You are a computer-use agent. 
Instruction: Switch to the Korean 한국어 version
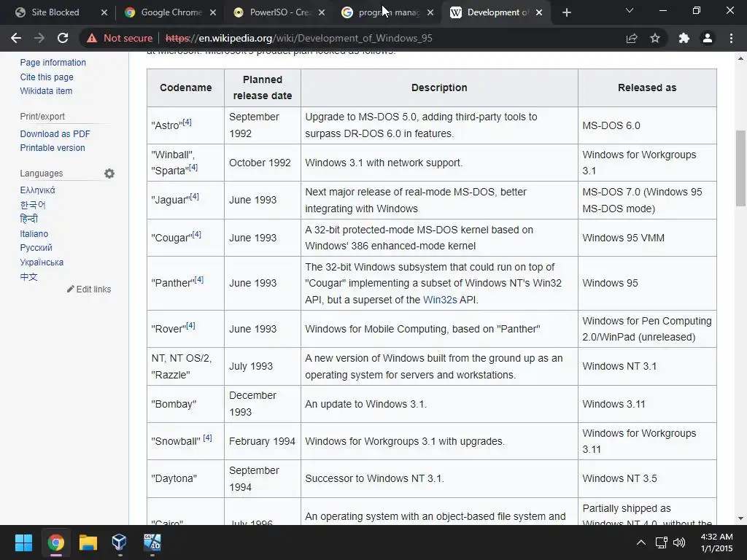(x=32, y=205)
